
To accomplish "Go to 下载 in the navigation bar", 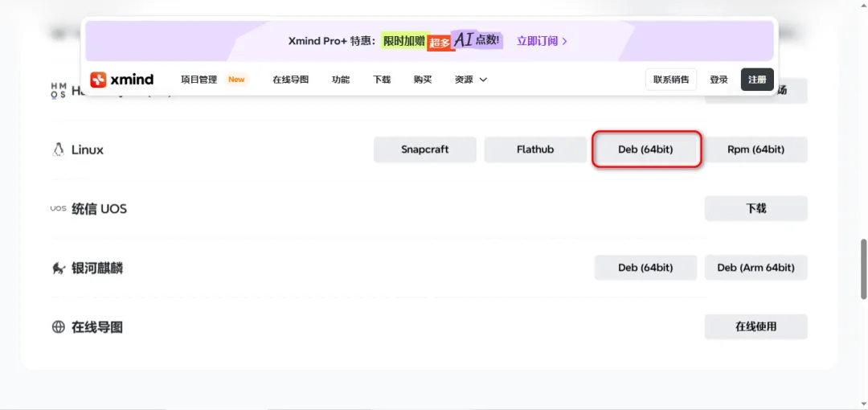I will (x=382, y=80).
